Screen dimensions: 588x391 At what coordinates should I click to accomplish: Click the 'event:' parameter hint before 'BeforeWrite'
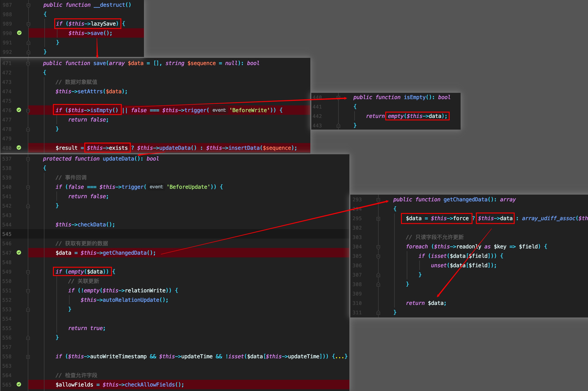pyautogui.click(x=219, y=110)
